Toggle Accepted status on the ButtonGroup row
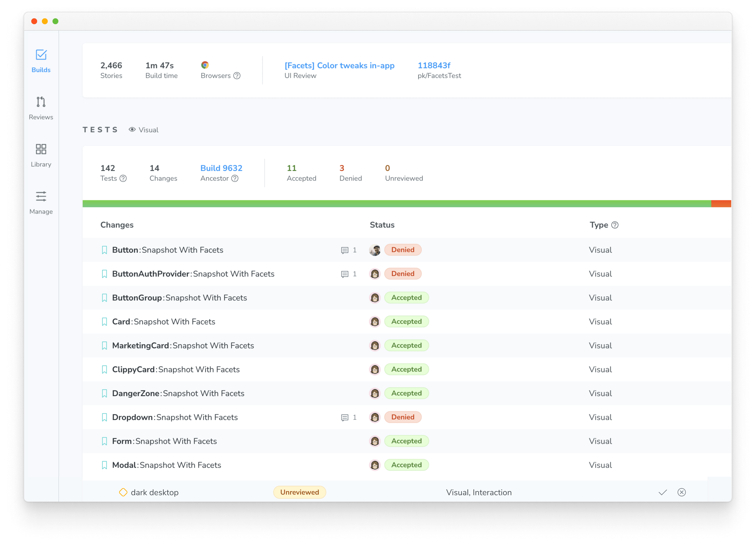This screenshot has height=543, width=756. tap(406, 297)
